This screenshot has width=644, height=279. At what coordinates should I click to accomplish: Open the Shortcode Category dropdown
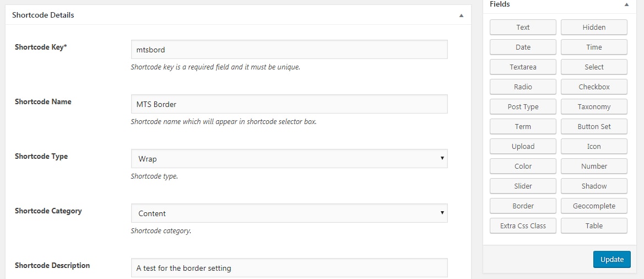pos(289,213)
